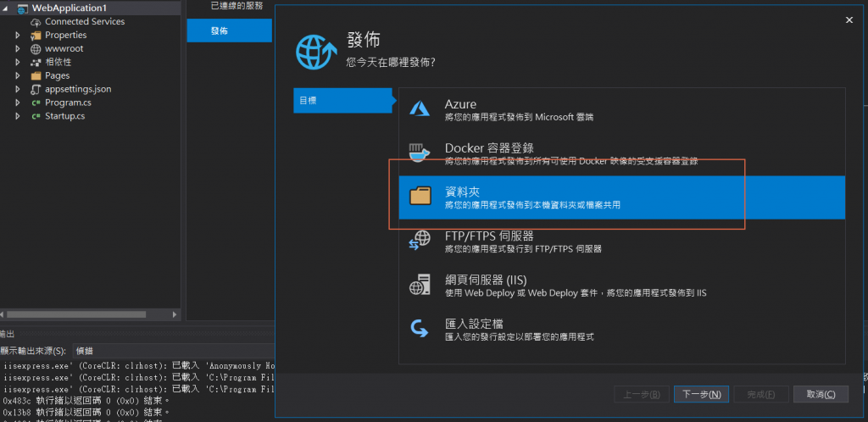Click the WebApplication1 project icon
Image resolution: width=868 pixels, height=422 pixels.
[23, 8]
